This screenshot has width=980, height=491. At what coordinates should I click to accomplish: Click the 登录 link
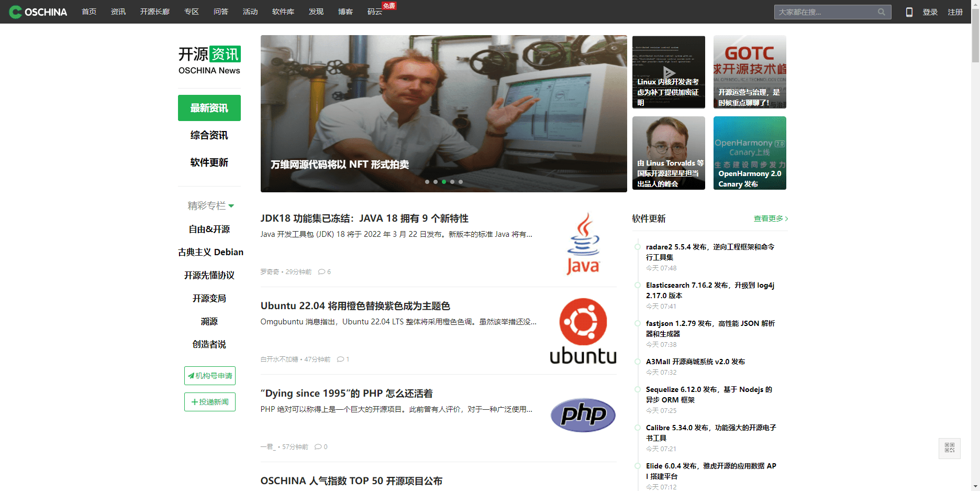click(930, 12)
